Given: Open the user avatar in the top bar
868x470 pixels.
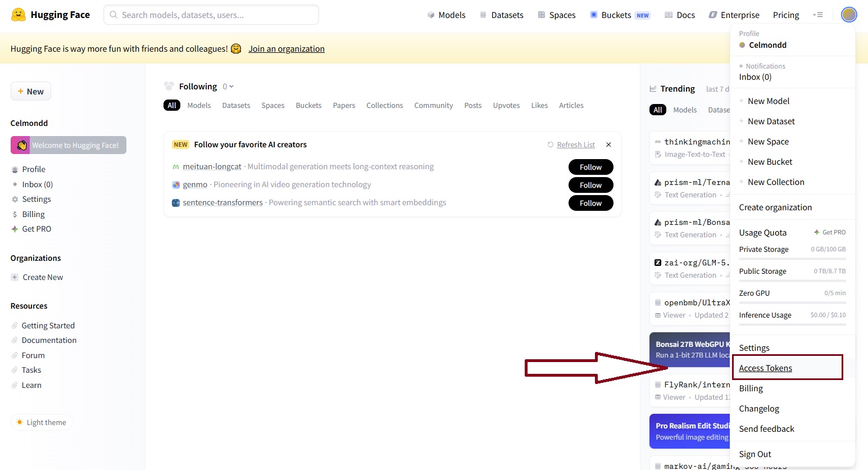Looking at the screenshot, I should (x=849, y=15).
